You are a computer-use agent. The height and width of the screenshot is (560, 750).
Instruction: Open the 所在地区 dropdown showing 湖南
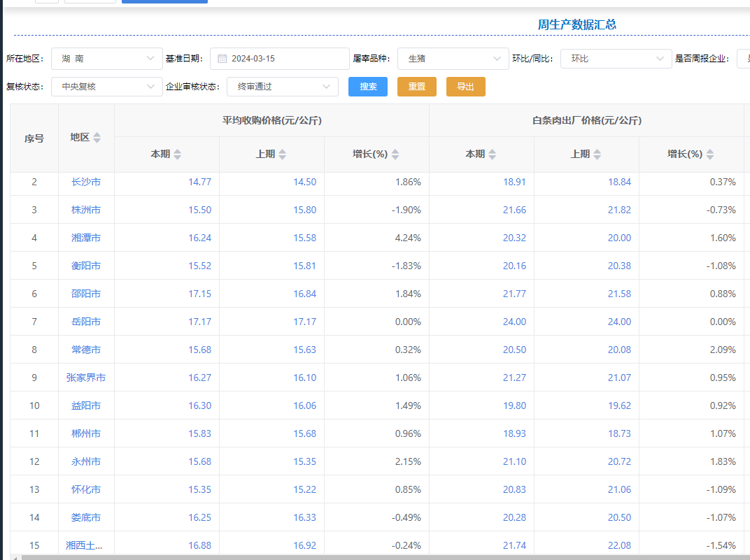tap(106, 59)
